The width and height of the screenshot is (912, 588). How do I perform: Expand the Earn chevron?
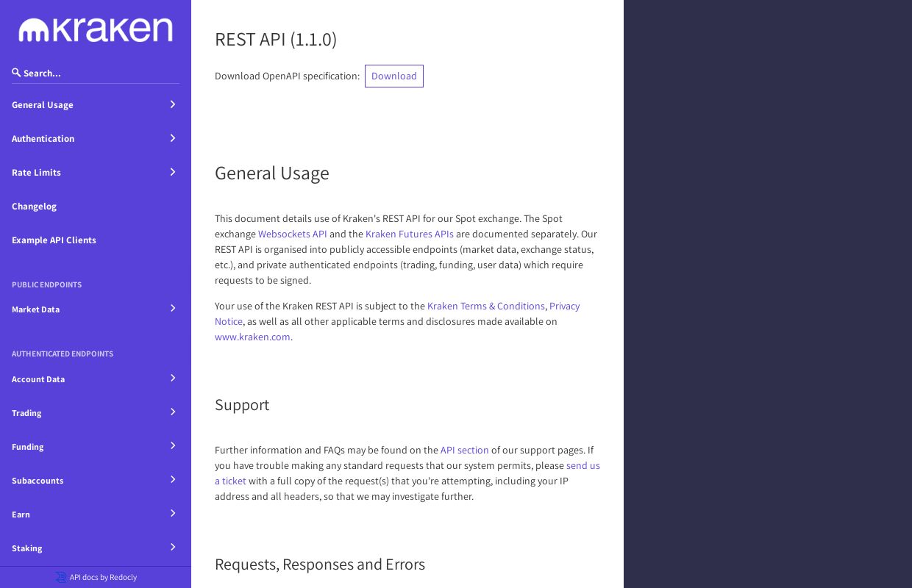[x=173, y=513]
